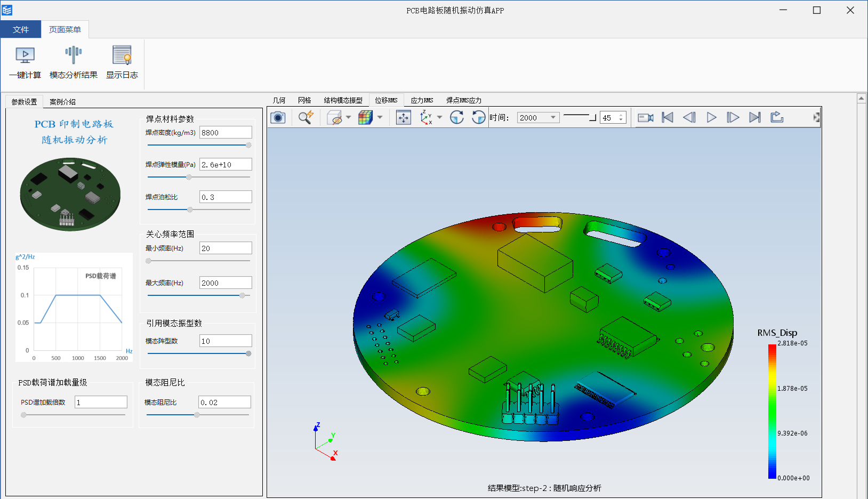Click the RMS_Disp color legend bar

[772, 411]
